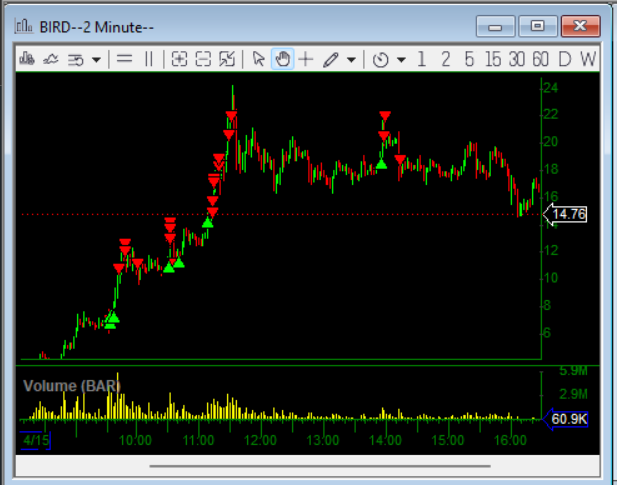Click the 24 price axis label
Image resolution: width=617 pixels, height=485 pixels.
pos(550,87)
